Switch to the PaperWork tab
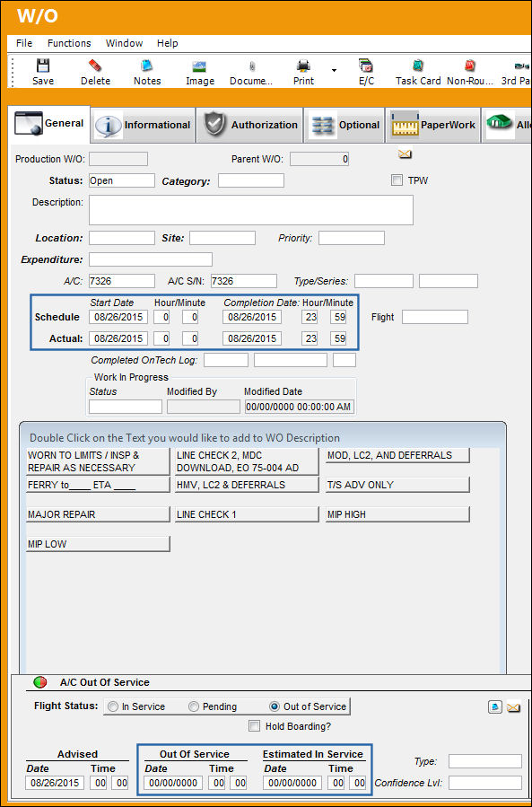The height and width of the screenshot is (807, 532). tap(432, 125)
